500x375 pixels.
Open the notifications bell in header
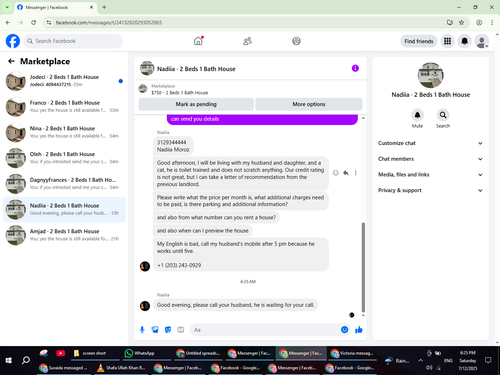point(464,41)
